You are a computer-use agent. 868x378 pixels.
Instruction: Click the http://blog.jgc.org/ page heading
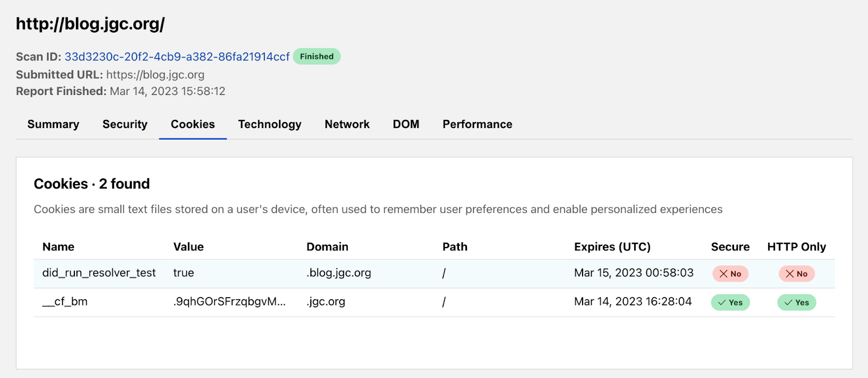click(x=90, y=24)
